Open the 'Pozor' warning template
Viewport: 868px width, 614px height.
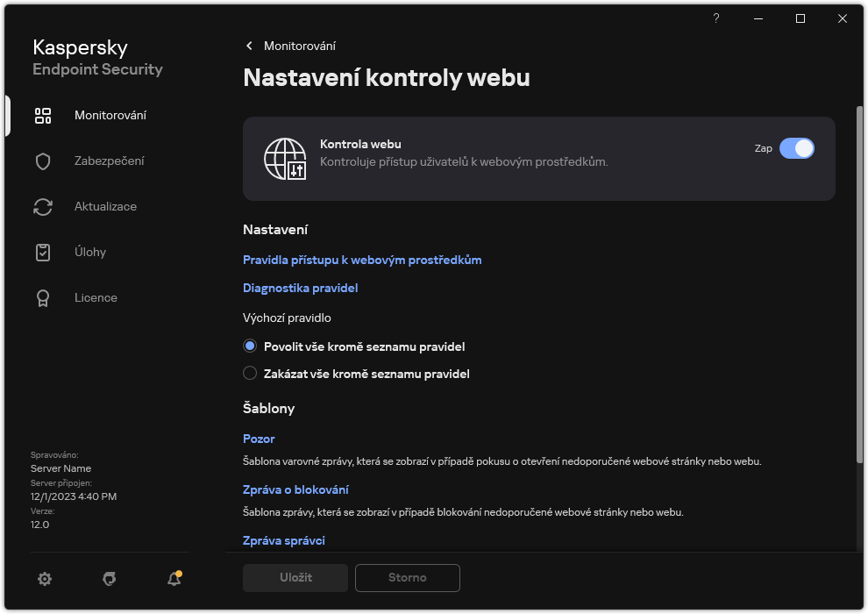(258, 439)
